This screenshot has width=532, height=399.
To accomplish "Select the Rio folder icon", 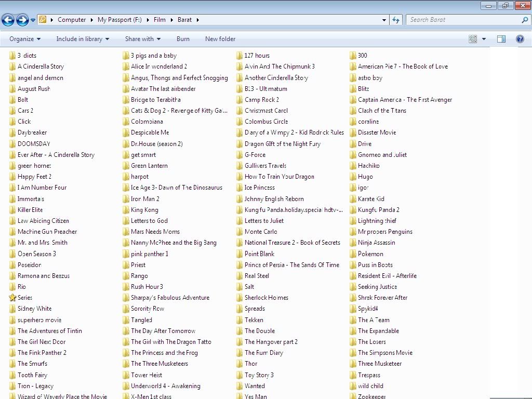I will pyautogui.click(x=12, y=287).
